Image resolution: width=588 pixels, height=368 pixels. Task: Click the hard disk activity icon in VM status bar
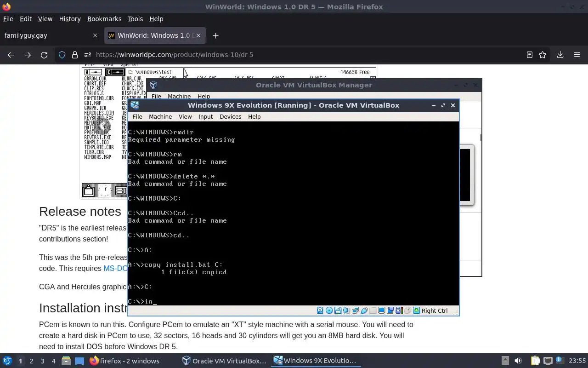tap(320, 310)
